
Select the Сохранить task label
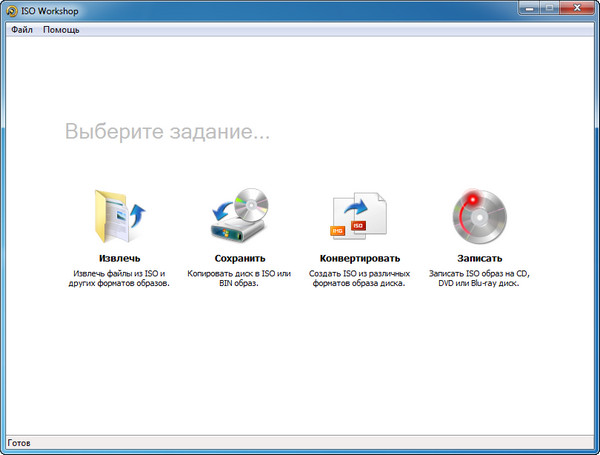[x=239, y=258]
